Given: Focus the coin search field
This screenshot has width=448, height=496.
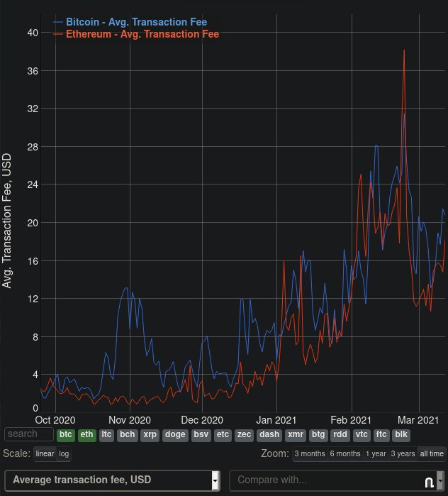Looking at the screenshot, I should (29, 434).
